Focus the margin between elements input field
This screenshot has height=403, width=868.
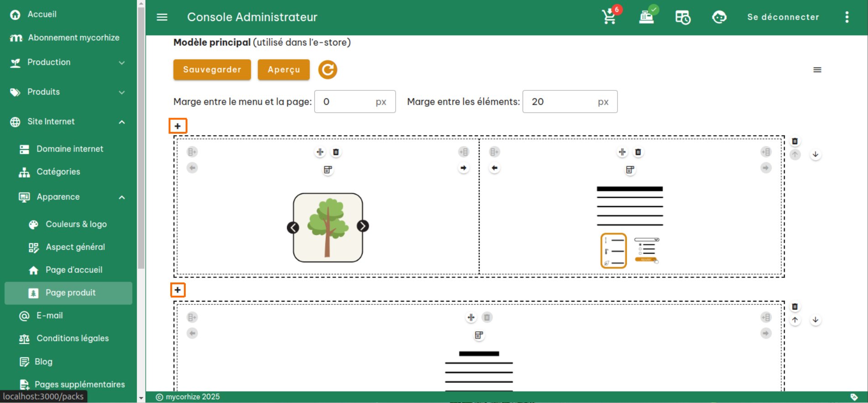point(570,102)
